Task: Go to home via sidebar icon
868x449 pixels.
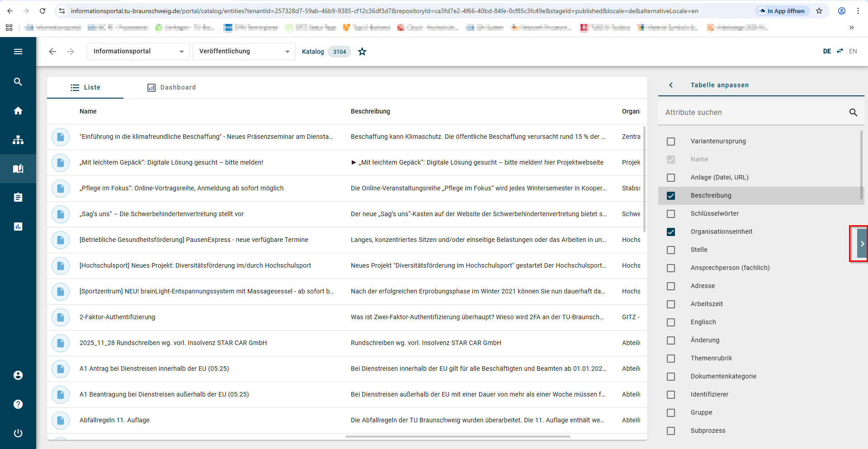Action: (x=18, y=111)
